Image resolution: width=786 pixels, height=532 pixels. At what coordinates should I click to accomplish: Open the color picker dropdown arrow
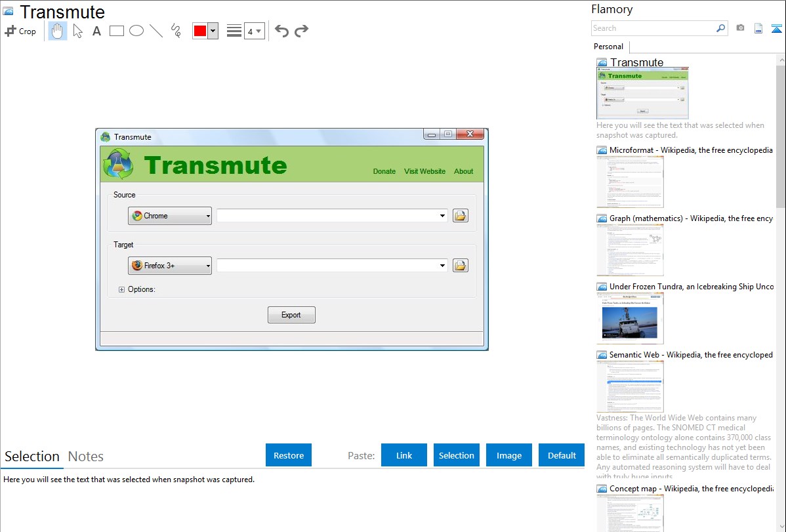tap(213, 31)
